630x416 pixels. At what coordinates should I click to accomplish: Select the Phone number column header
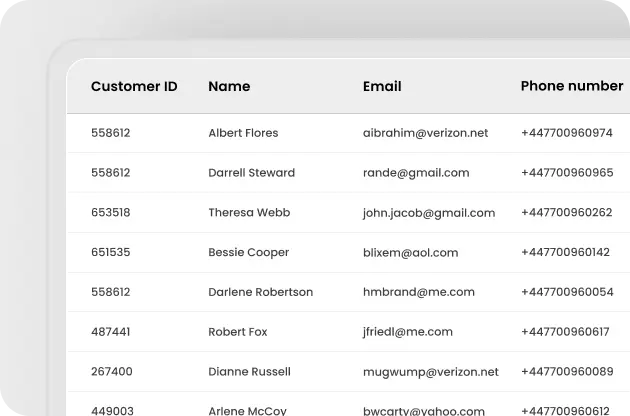(x=572, y=86)
